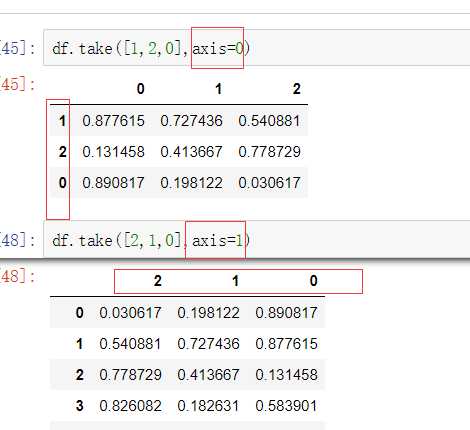Select value 0.540881 in the Out[45] table
470x430 pixels.
point(269,121)
